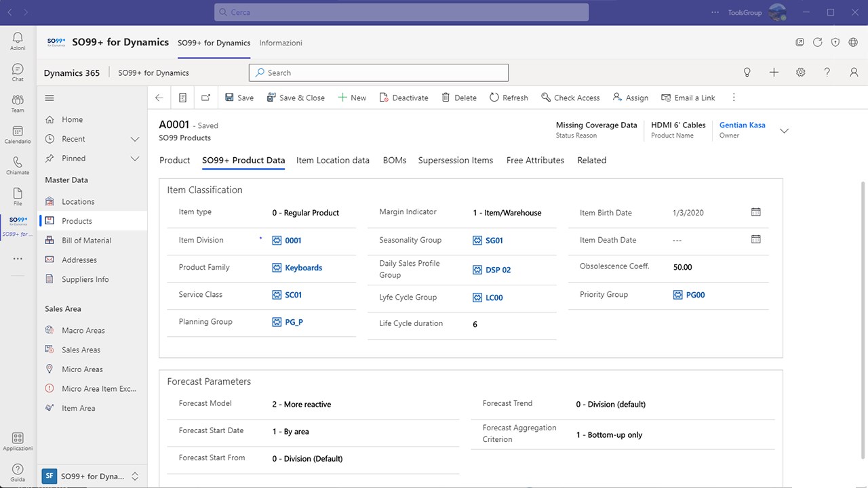Open the SG01 seasonality group link
Viewport: 868px width, 488px height.
click(494, 241)
